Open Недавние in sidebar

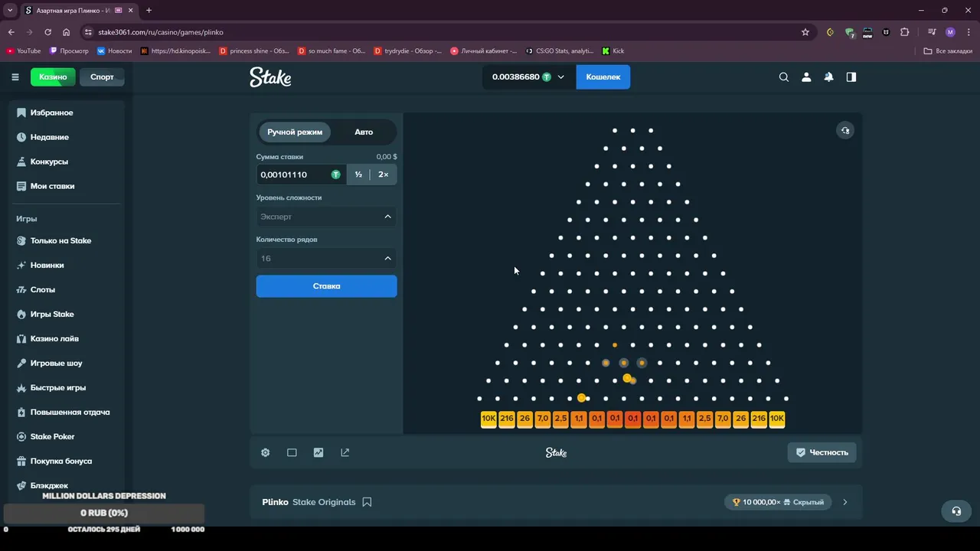(x=43, y=137)
